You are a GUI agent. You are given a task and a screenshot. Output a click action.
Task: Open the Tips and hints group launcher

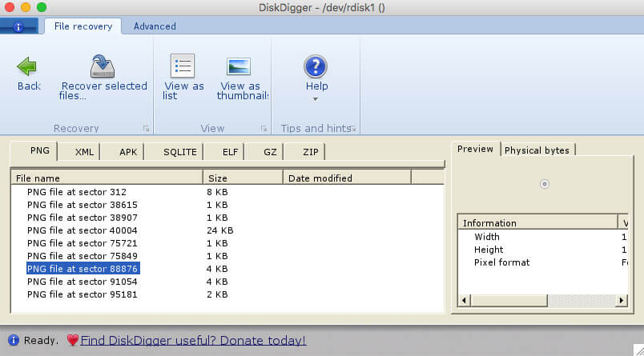[353, 129]
